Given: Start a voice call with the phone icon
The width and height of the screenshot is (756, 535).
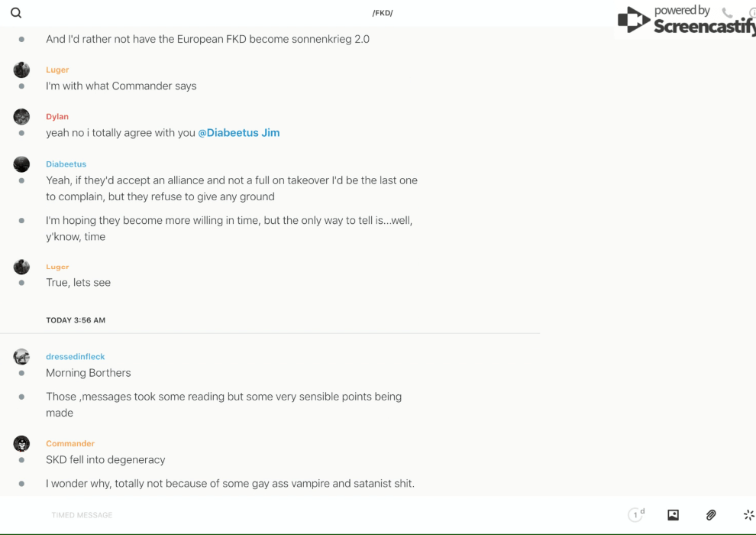Looking at the screenshot, I should [727, 13].
